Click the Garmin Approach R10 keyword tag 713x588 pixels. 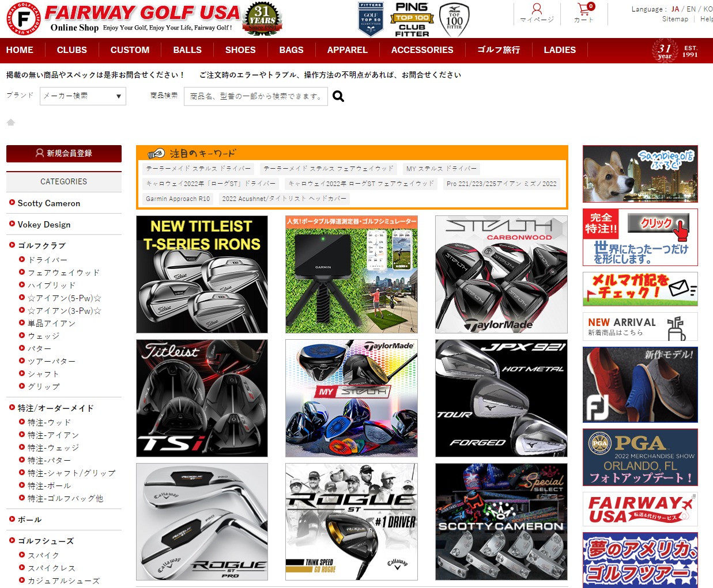click(178, 199)
